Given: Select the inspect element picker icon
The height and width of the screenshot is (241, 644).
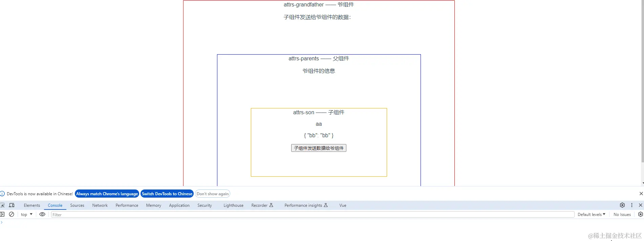Looking at the screenshot, I should (x=2, y=205).
